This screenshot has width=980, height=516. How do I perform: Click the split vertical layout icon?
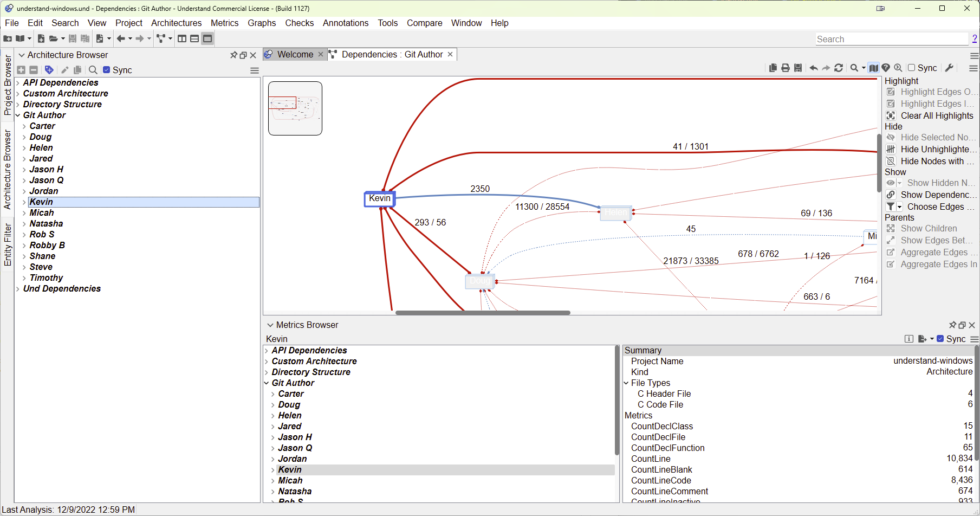click(x=182, y=38)
